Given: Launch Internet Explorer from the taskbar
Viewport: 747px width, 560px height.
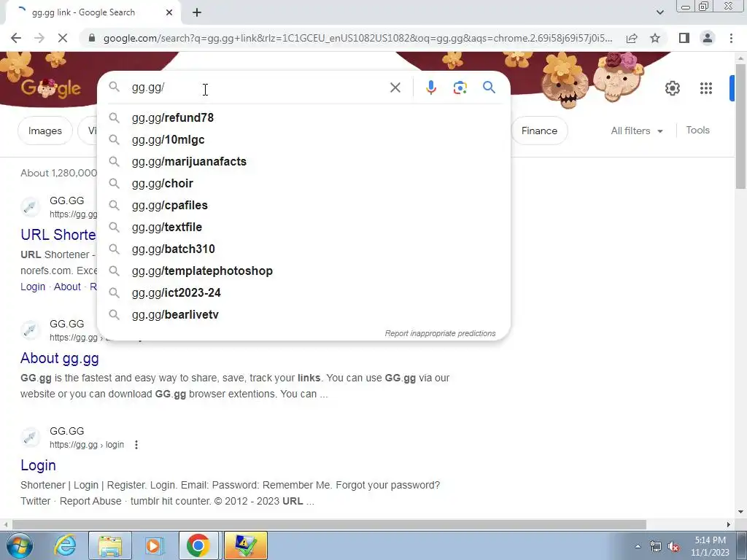Looking at the screenshot, I should [x=65, y=545].
